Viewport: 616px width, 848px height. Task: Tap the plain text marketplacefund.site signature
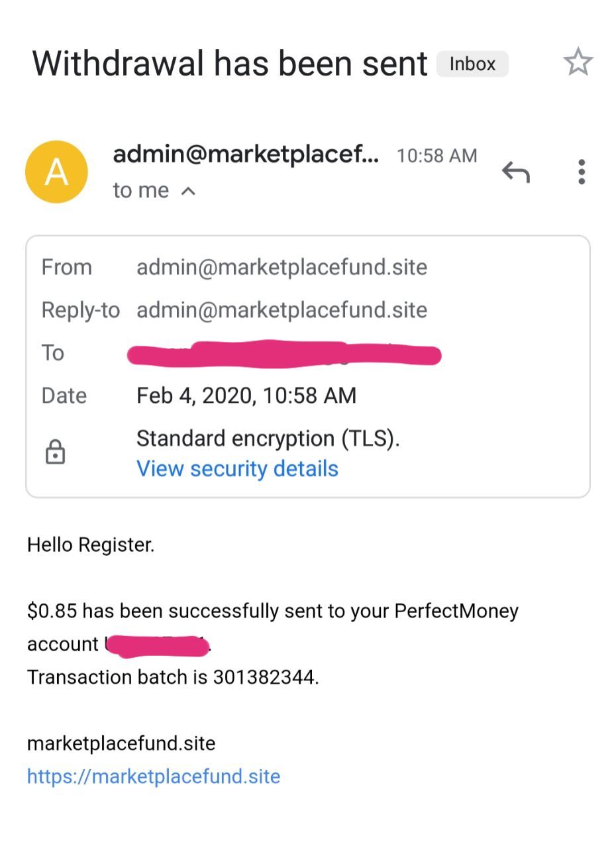[121, 743]
